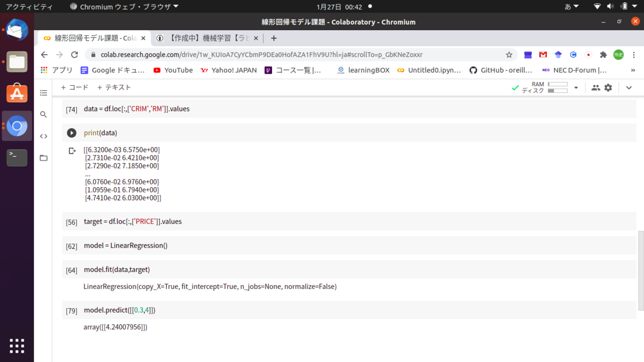Open the アプリ bookmarks shortcut
Viewport: 644px width, 362px height.
coord(57,70)
